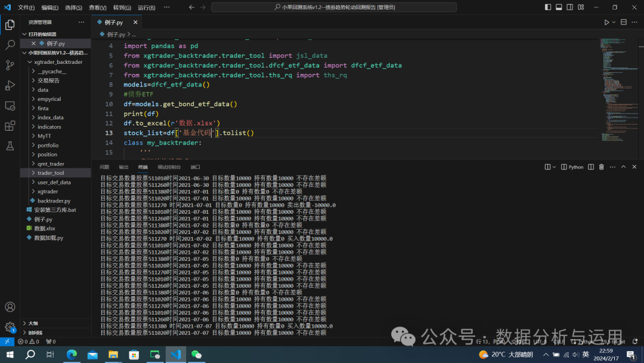Switch to the 端口 panel tab
The image size is (644, 363).
coord(195,167)
